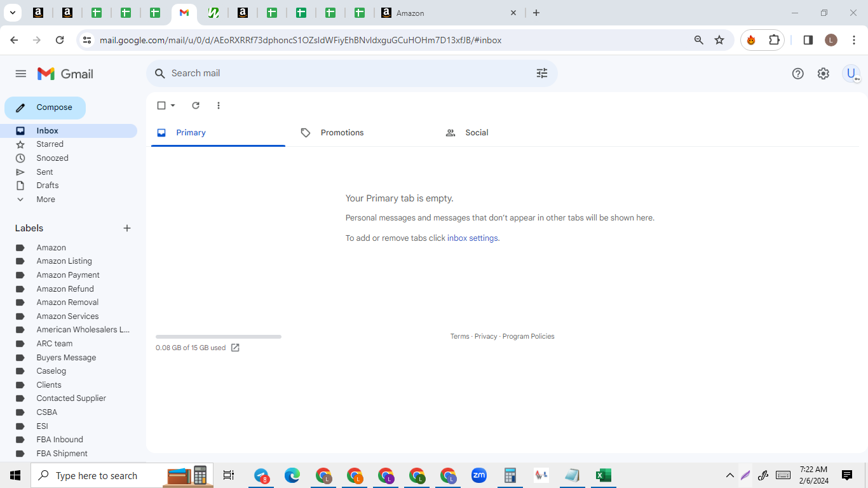Viewport: 868px width, 488px height.
Task: Open the ARC team label
Action: (55, 344)
